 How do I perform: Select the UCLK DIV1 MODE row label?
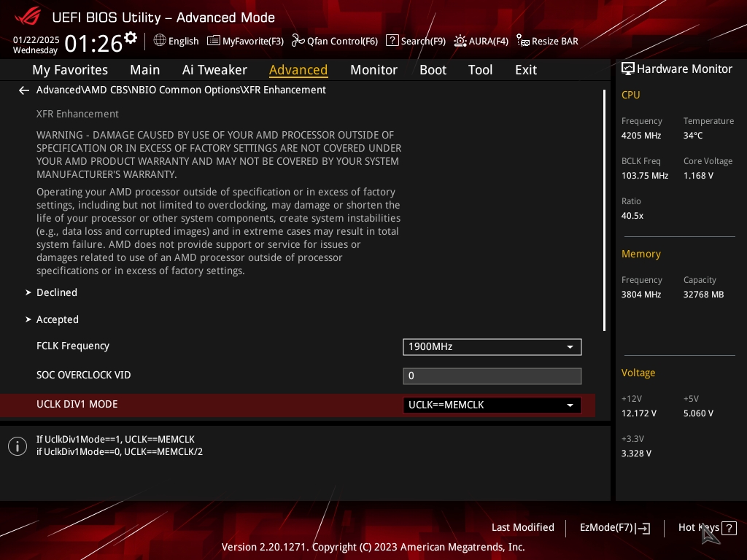pos(77,404)
